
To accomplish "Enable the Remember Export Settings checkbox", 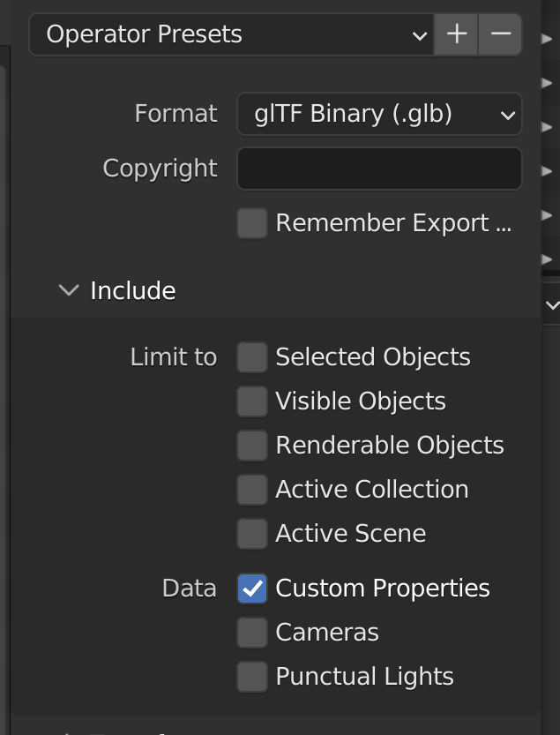I will [x=252, y=223].
